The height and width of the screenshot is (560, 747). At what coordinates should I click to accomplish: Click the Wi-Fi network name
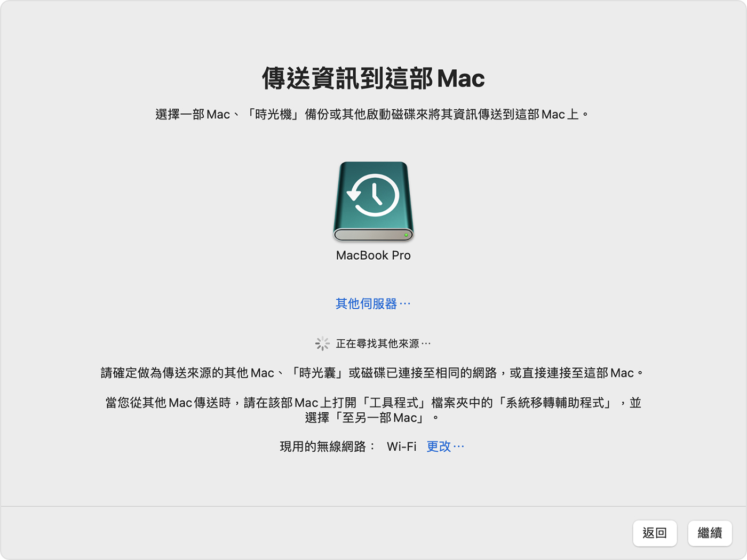pyautogui.click(x=401, y=446)
